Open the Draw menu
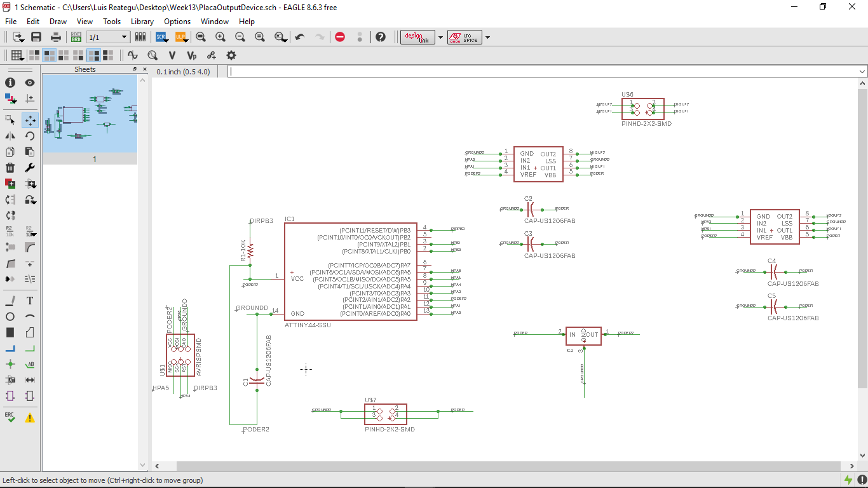 click(58, 22)
